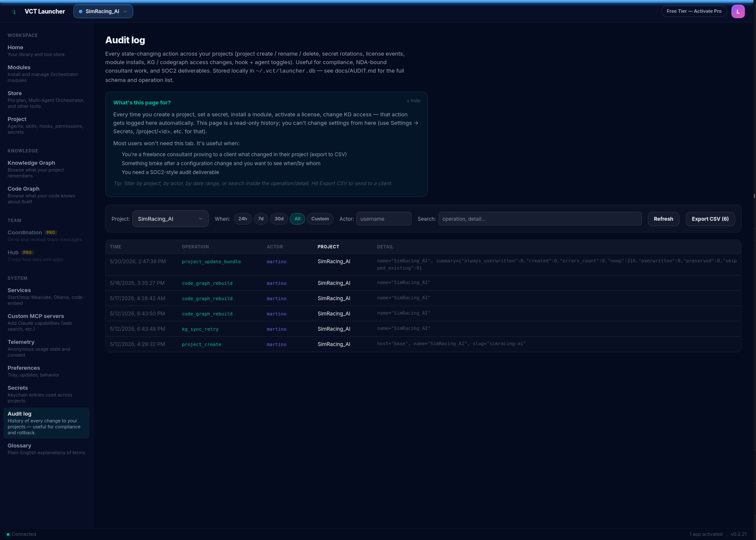The width and height of the screenshot is (756, 540).
Task: Open Home in the sidebar
Action: 46,51
